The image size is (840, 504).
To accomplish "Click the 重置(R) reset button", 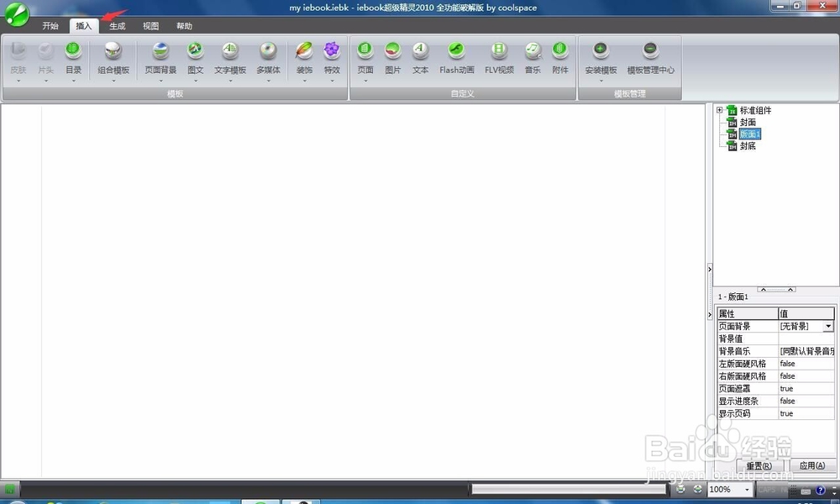I will click(759, 466).
